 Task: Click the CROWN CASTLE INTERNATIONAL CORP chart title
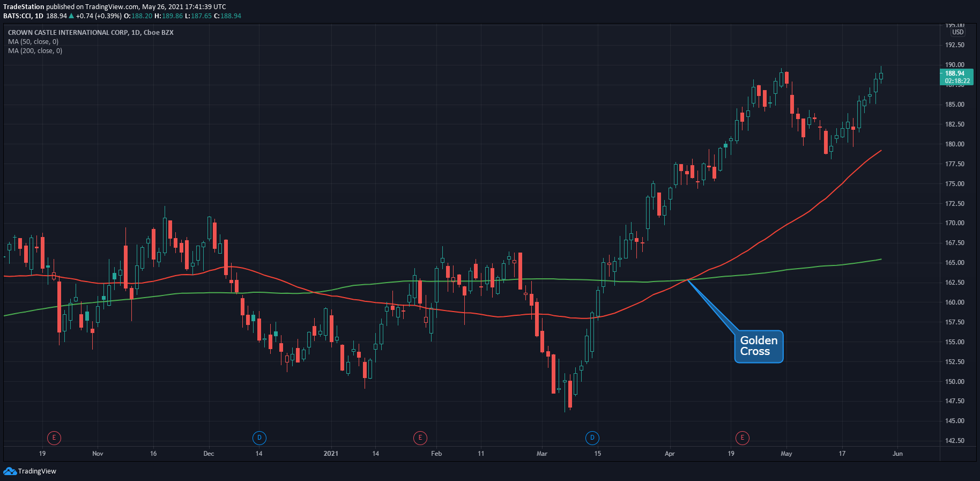pos(91,32)
